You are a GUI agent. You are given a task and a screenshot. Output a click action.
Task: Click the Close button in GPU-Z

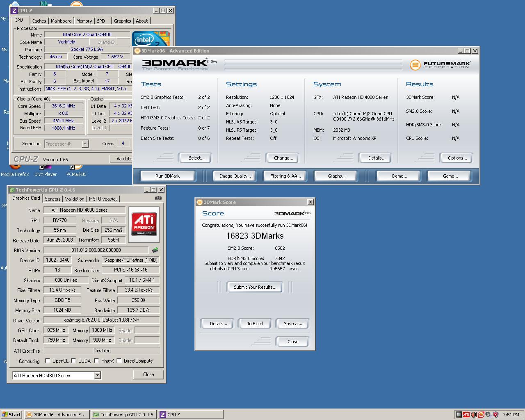point(148,374)
